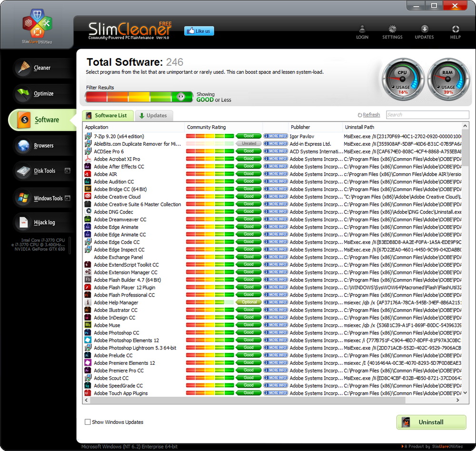The image size is (476, 451).
Task: Open the Login icon in header
Action: [362, 32]
